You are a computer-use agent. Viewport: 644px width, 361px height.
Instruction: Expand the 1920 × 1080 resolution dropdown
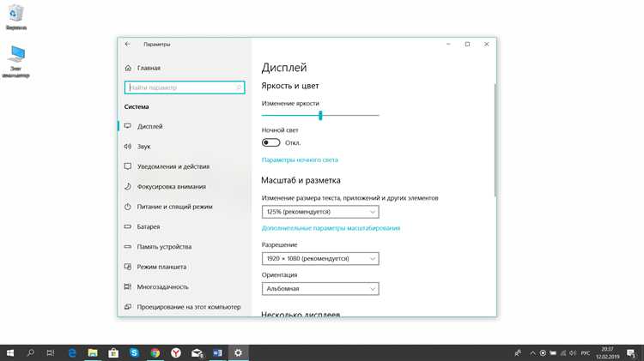coord(320,258)
